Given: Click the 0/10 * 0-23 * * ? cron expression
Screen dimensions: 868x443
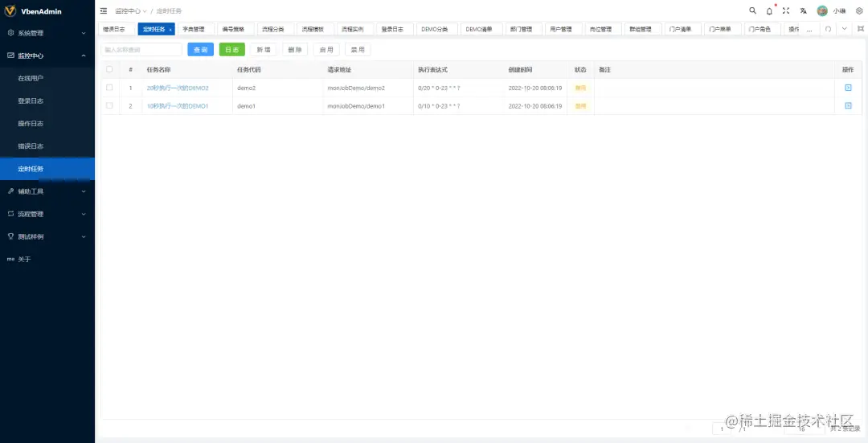Looking at the screenshot, I should 439,106.
